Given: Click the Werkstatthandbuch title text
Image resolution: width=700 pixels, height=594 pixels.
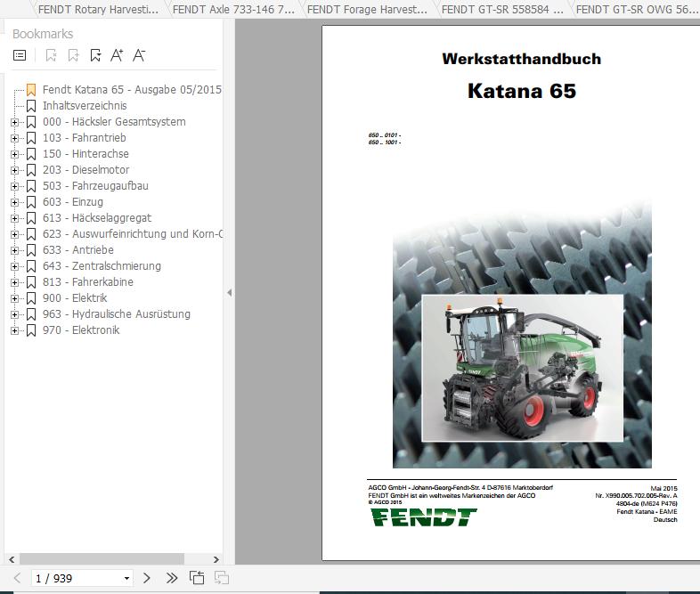Looking at the screenshot, I should [521, 59].
